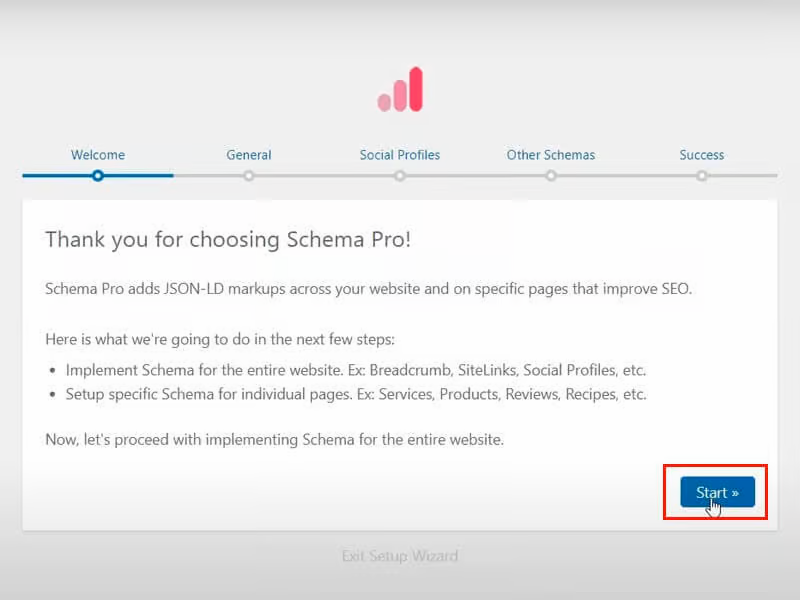Click the Schema Pro bar chart logo
The width and height of the screenshot is (800, 600).
[400, 90]
